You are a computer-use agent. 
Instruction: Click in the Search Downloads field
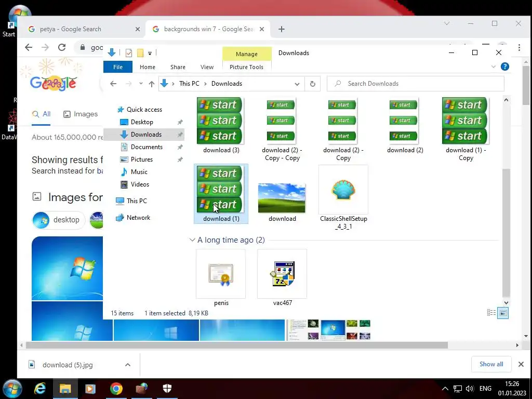click(x=415, y=84)
